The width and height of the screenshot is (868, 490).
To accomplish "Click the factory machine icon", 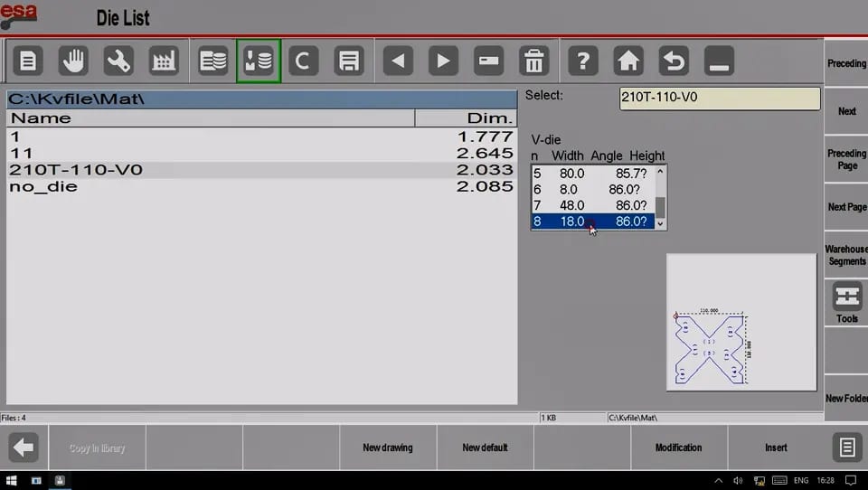I will [164, 61].
